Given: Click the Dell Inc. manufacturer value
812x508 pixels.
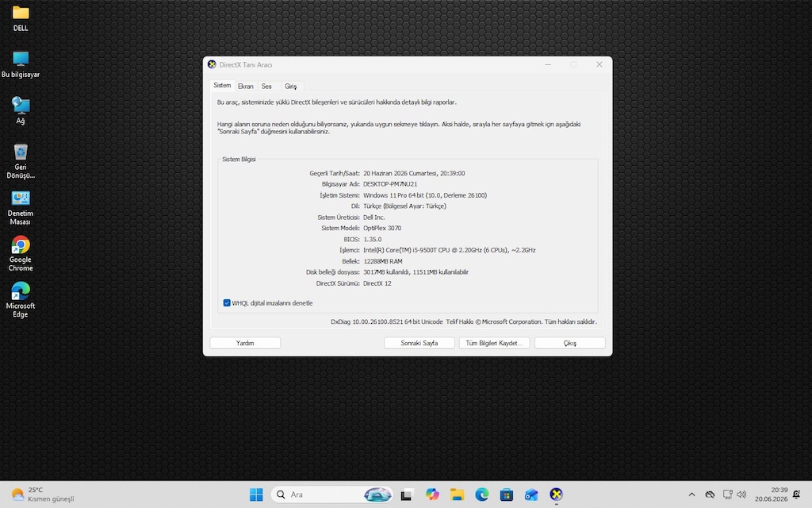Looking at the screenshot, I should tap(374, 217).
